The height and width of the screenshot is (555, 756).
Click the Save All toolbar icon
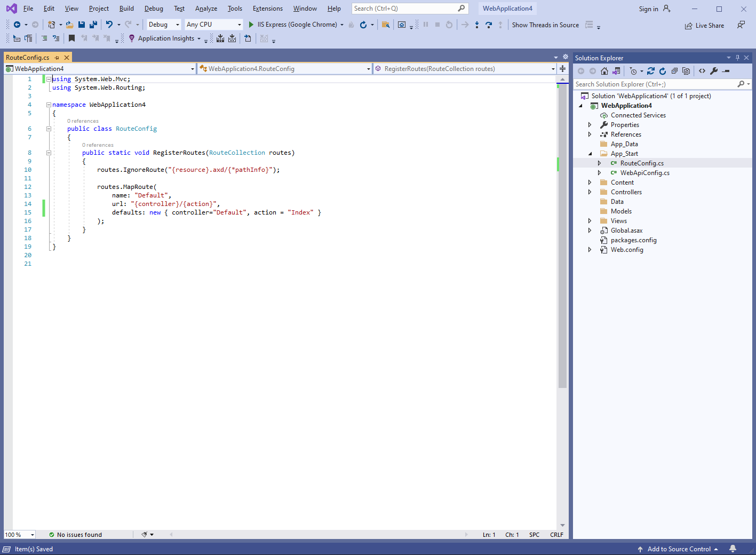click(93, 25)
